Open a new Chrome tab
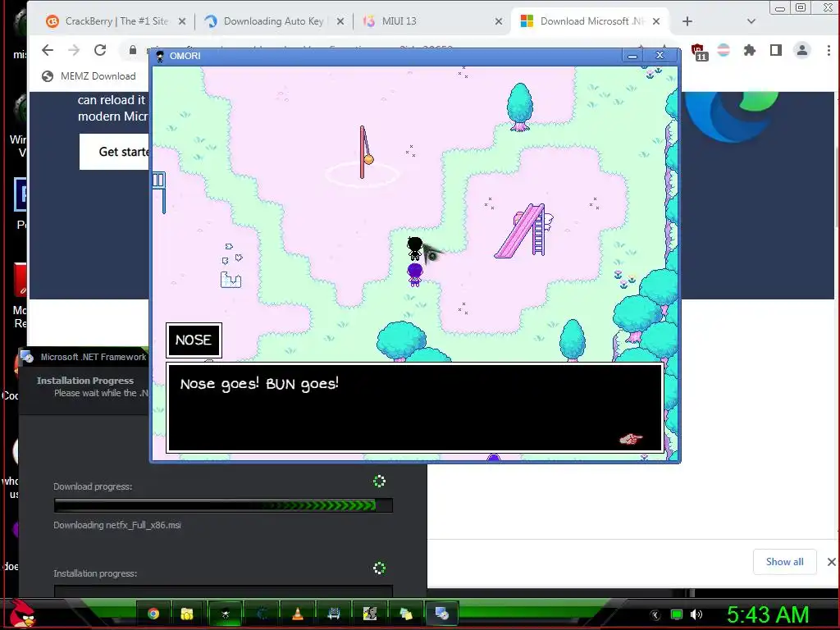 click(687, 21)
